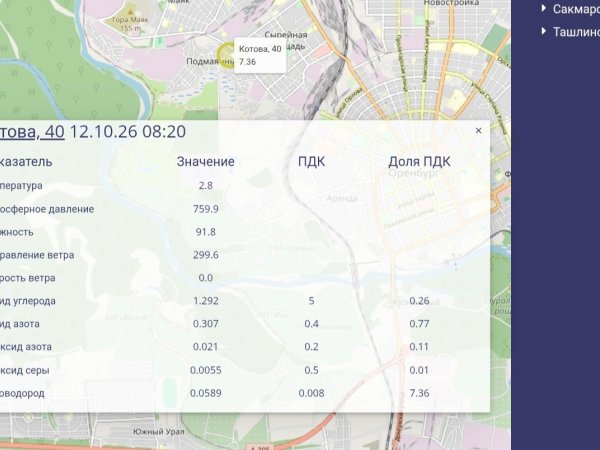Image resolution: width=600 pixels, height=450 pixels.
Task: Click value 0.307 in азота row
Action: tap(205, 324)
